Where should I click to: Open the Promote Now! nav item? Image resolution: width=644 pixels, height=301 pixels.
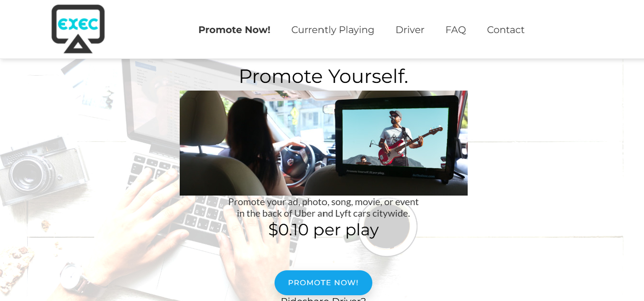coord(234,30)
